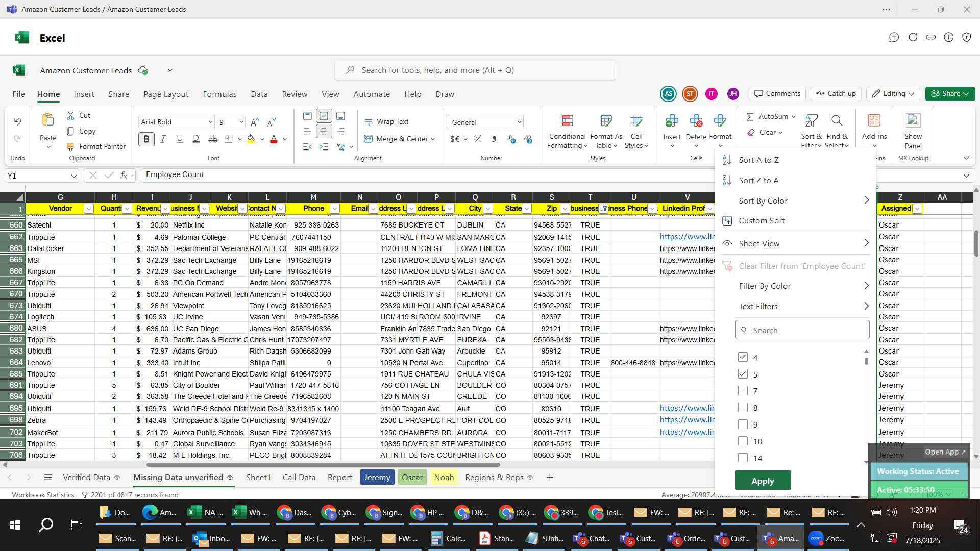
Task: Click the Search for tools box
Action: click(475, 70)
